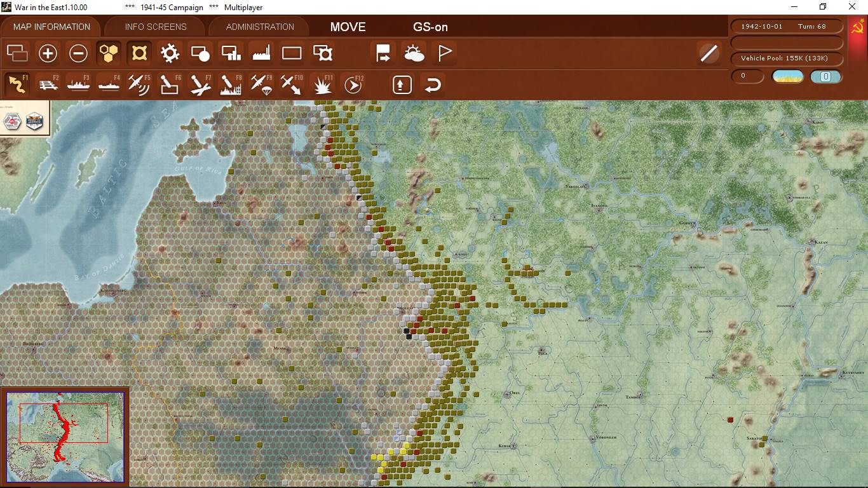Click the up-arrow box icon
The image size is (868, 488).
(x=402, y=84)
